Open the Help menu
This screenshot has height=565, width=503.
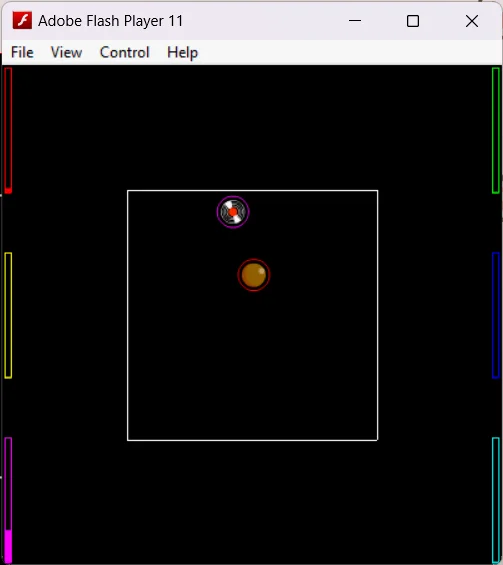(x=182, y=53)
